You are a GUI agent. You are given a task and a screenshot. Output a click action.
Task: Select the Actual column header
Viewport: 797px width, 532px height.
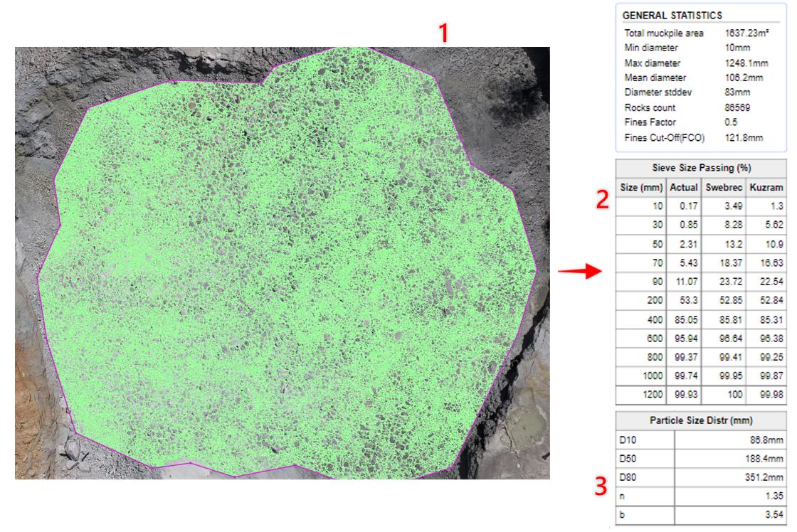click(684, 187)
